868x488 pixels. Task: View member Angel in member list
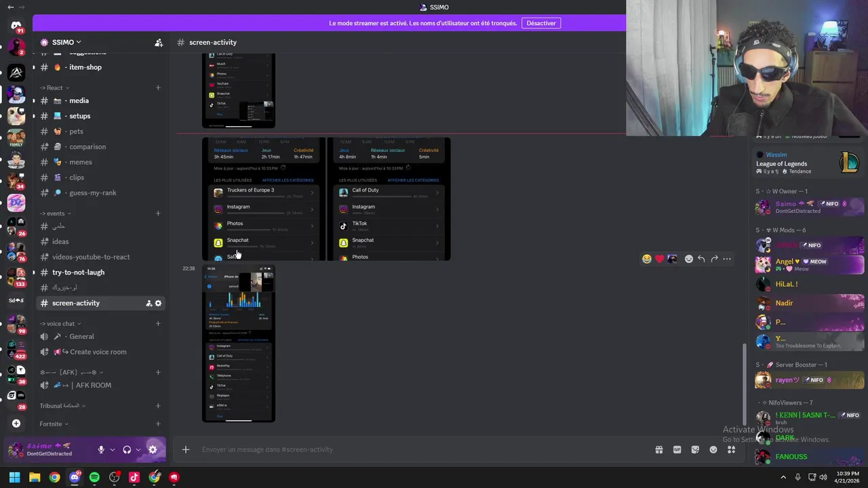[x=810, y=264]
